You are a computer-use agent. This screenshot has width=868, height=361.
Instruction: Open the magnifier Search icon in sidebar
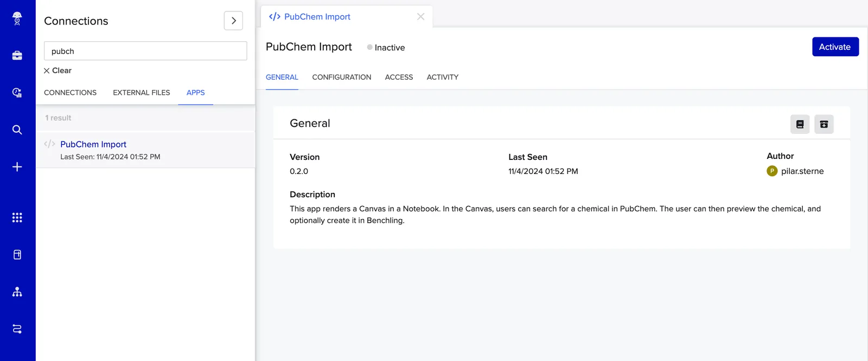[x=17, y=130]
